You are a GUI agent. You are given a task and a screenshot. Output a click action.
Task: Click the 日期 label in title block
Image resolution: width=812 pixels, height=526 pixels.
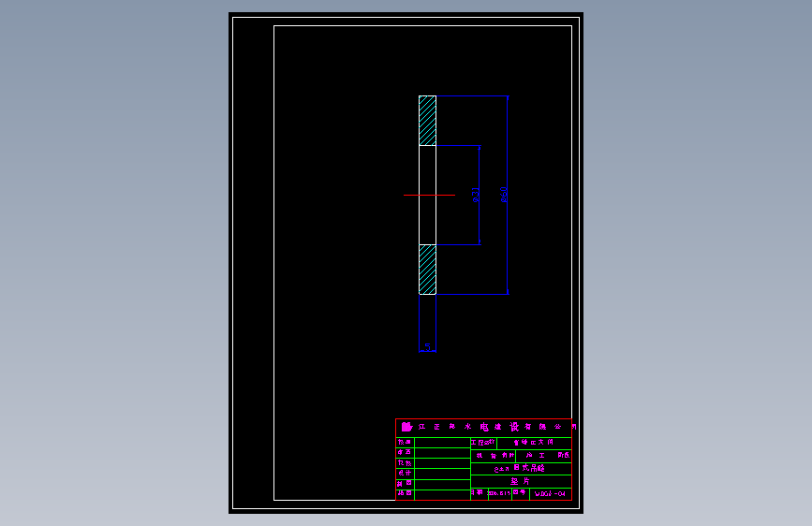click(477, 493)
